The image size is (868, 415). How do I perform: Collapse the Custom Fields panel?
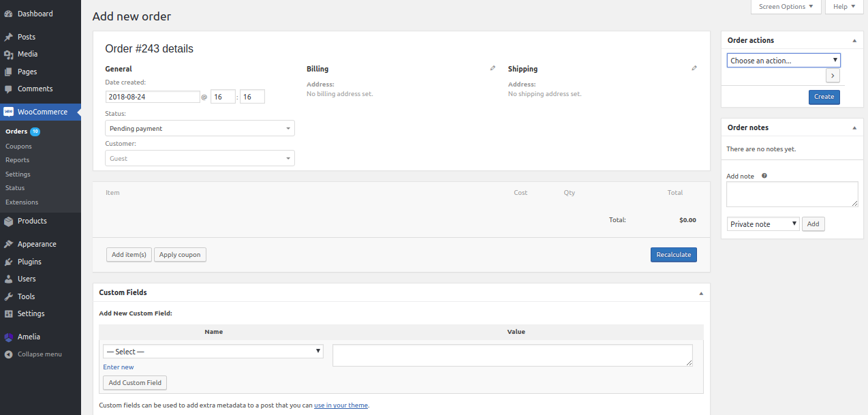pos(700,292)
